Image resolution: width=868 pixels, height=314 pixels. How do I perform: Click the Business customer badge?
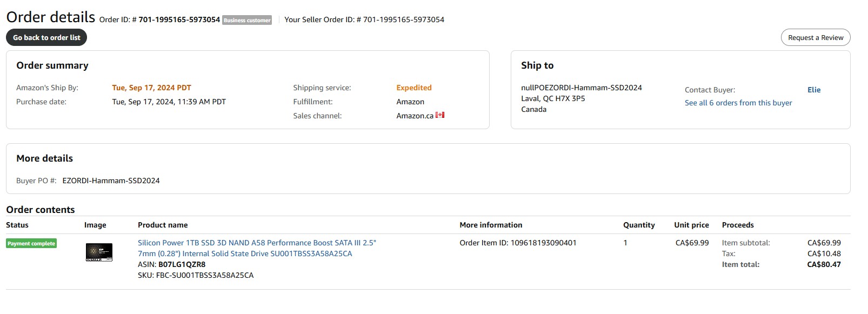[247, 20]
